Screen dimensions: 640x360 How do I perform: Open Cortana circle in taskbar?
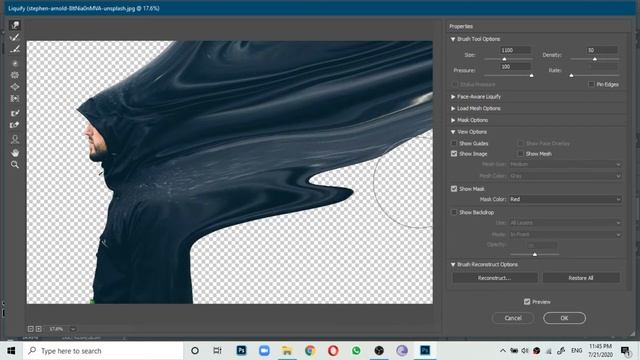tap(195, 351)
